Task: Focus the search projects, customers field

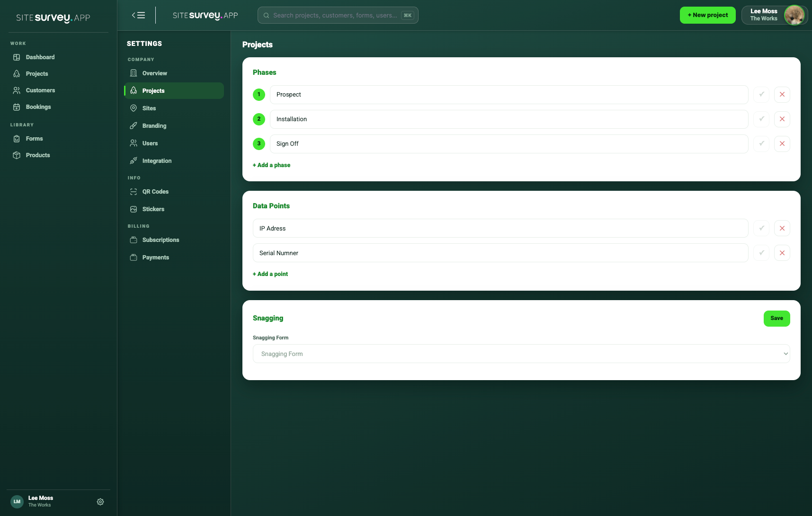Action: coord(338,15)
